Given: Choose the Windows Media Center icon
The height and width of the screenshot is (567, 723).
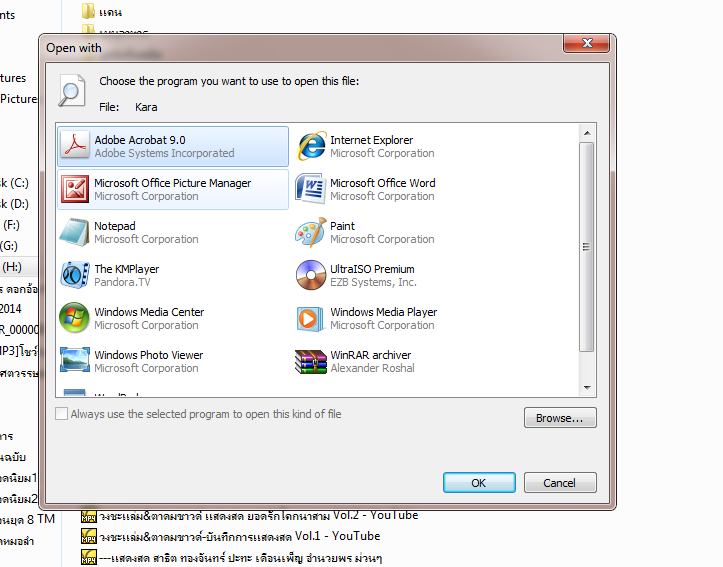Looking at the screenshot, I should [74, 318].
